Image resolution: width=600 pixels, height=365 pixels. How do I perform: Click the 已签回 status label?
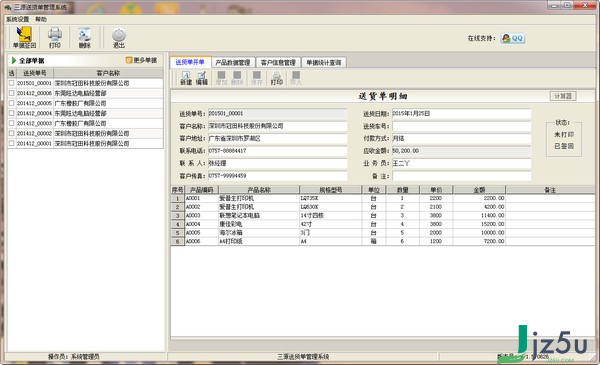[564, 146]
